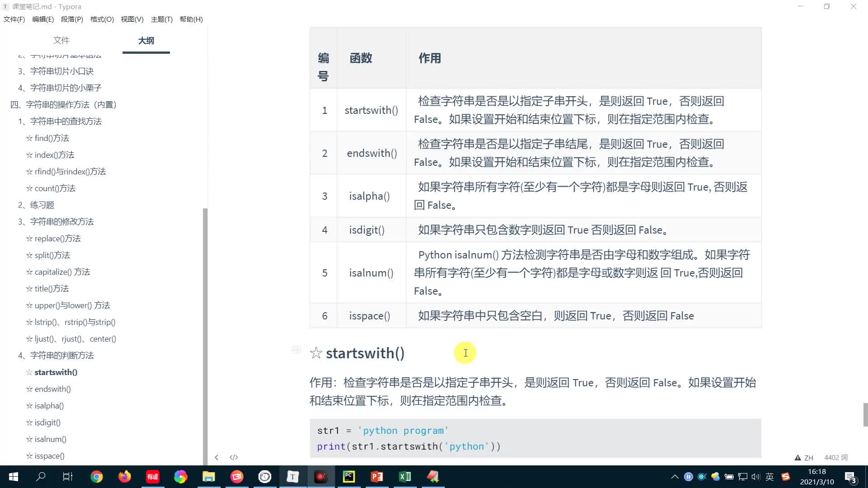
Task: Open the 格式(O) menu
Action: pos(102,19)
